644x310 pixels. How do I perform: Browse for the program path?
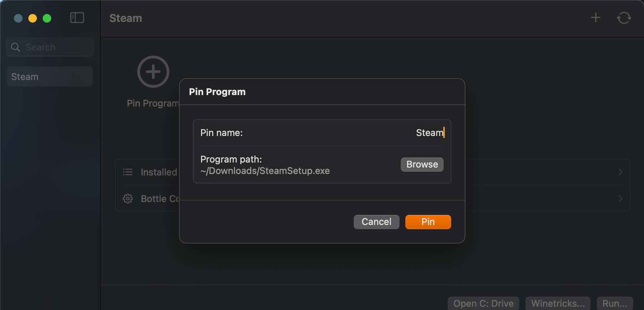coord(422,164)
